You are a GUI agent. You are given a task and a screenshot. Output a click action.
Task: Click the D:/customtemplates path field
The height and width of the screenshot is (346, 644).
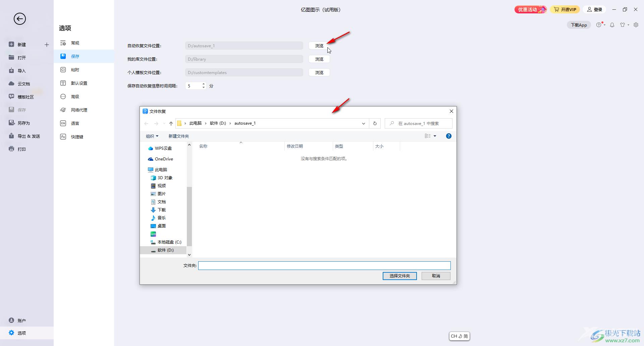(244, 72)
